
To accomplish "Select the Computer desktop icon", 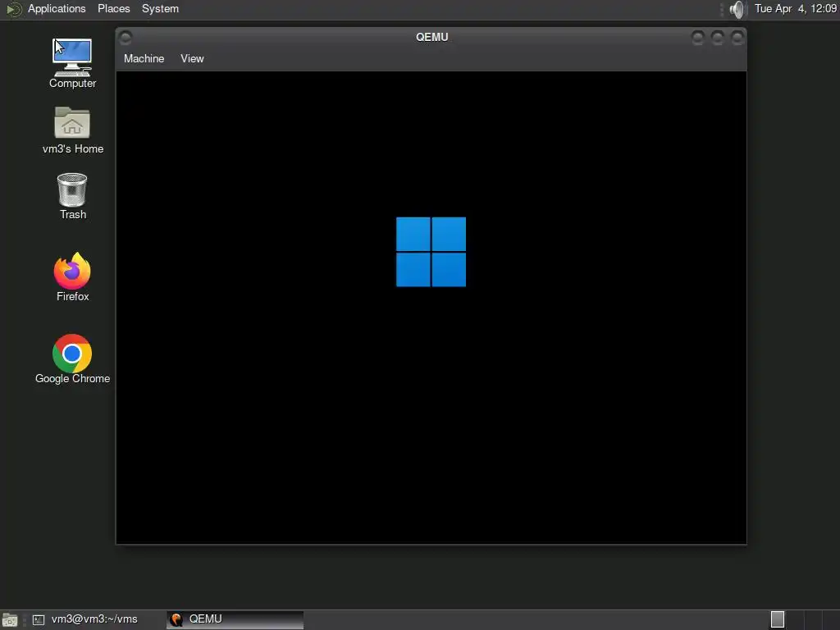I will (72, 63).
